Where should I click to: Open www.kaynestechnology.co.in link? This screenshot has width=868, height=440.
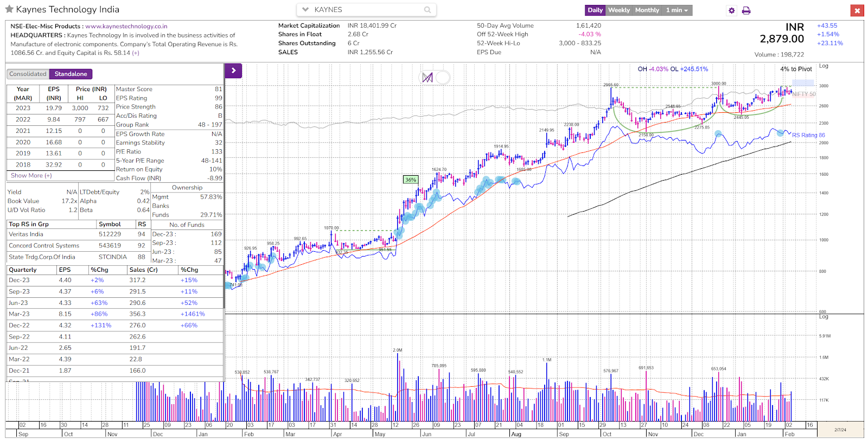tap(126, 26)
